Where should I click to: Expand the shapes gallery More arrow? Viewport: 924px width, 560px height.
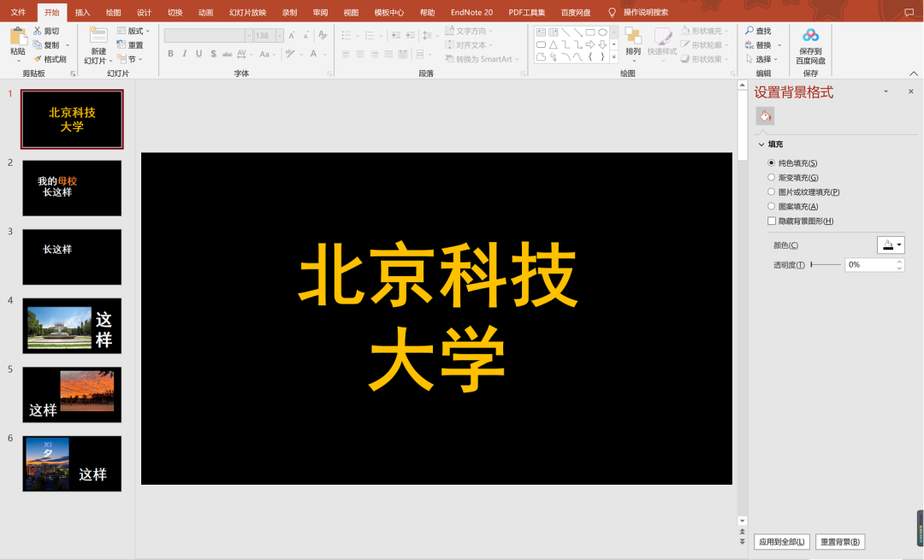[x=614, y=57]
